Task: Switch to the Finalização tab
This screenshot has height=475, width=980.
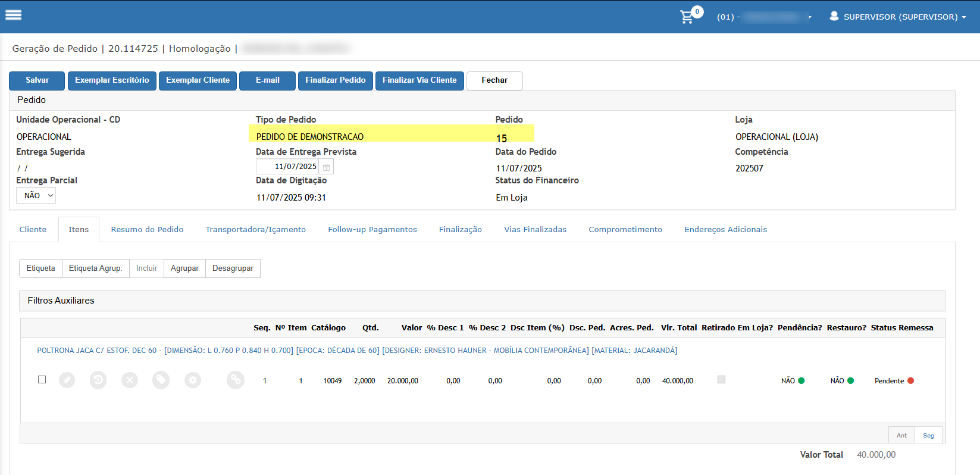Action: tap(461, 229)
